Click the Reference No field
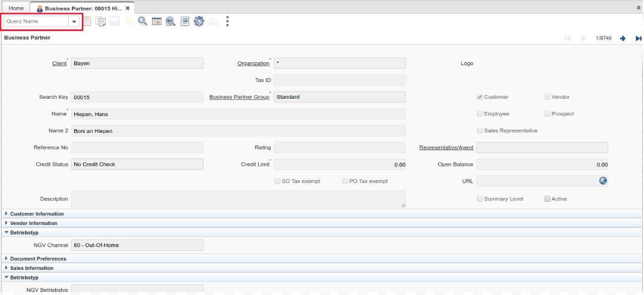The image size is (644, 295). point(137,147)
